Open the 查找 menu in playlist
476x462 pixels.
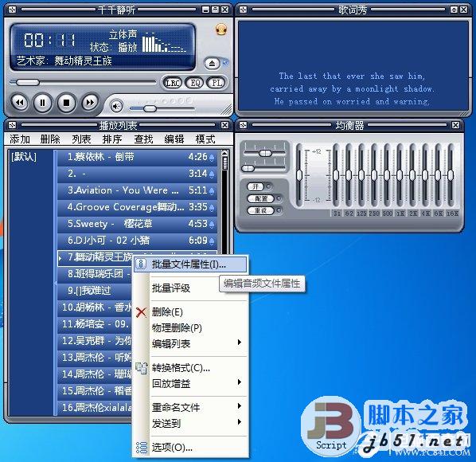pyautogui.click(x=143, y=139)
